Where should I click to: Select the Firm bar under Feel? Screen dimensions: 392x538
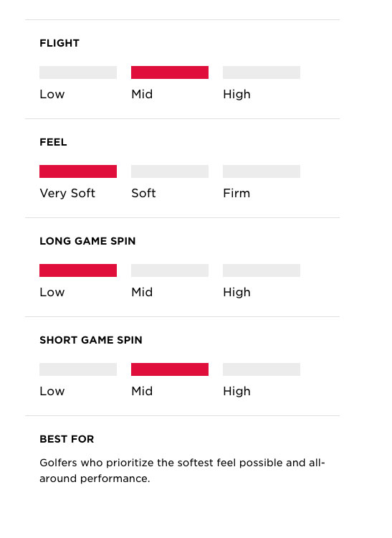tap(262, 171)
